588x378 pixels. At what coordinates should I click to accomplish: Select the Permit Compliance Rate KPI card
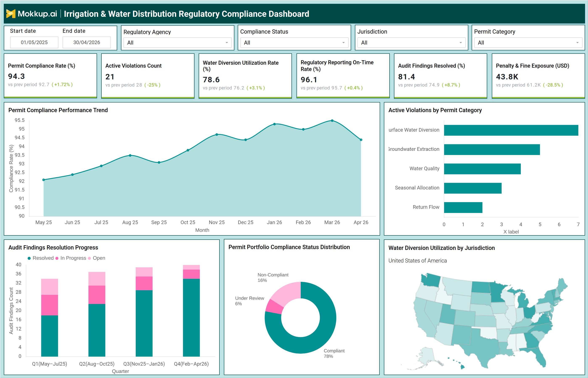(x=50, y=76)
